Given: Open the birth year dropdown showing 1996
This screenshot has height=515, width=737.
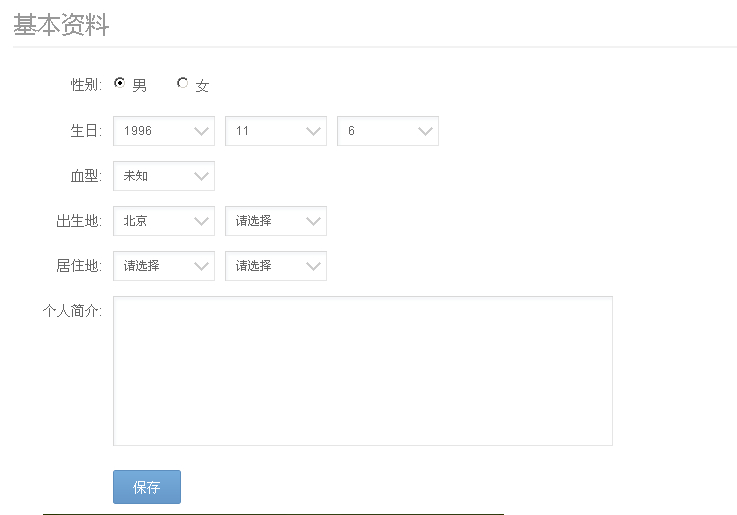Looking at the screenshot, I should (x=164, y=131).
